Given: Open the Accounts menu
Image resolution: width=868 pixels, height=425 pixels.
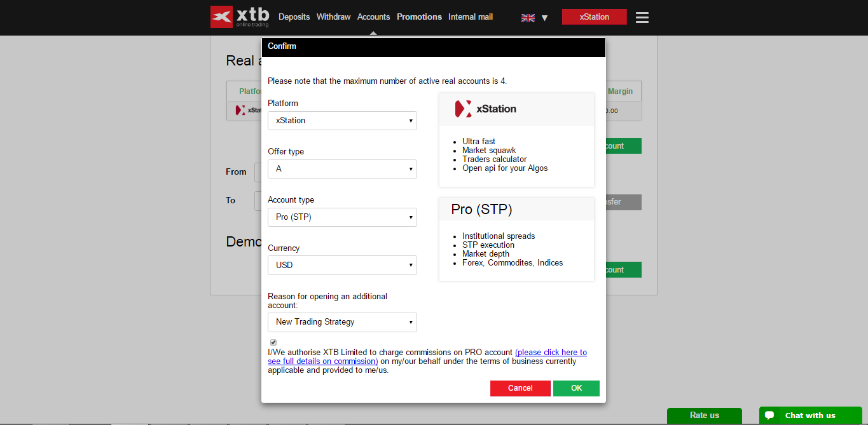Looking at the screenshot, I should (373, 17).
